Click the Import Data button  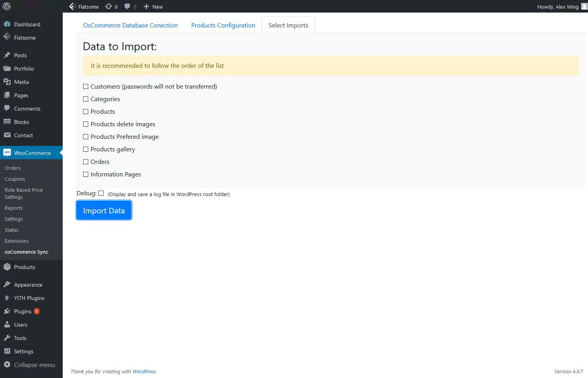[104, 210]
